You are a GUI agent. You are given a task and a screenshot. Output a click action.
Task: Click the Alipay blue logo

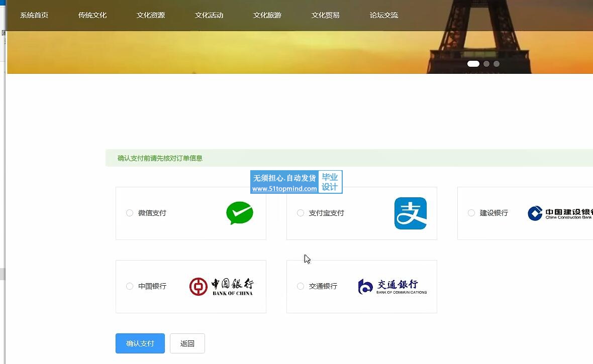(x=411, y=213)
